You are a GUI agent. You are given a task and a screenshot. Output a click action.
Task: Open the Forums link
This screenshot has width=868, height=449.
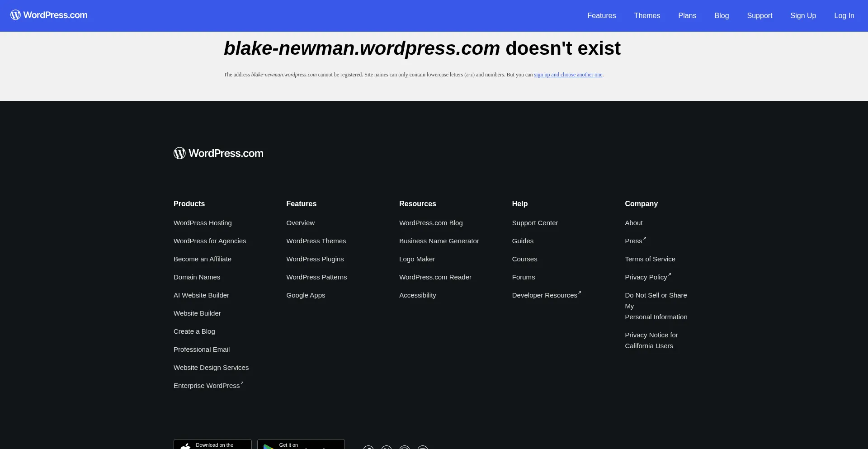pos(523,277)
